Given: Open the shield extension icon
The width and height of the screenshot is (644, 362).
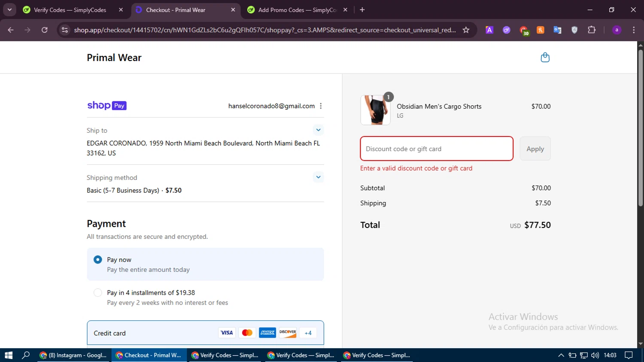Looking at the screenshot, I should point(574,30).
